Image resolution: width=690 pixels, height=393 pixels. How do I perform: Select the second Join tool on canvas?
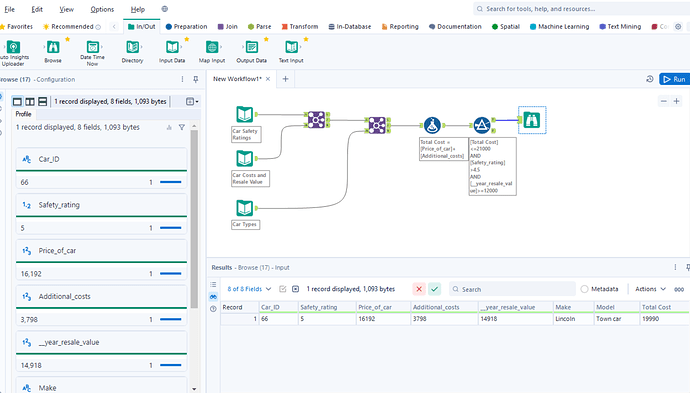[377, 125]
